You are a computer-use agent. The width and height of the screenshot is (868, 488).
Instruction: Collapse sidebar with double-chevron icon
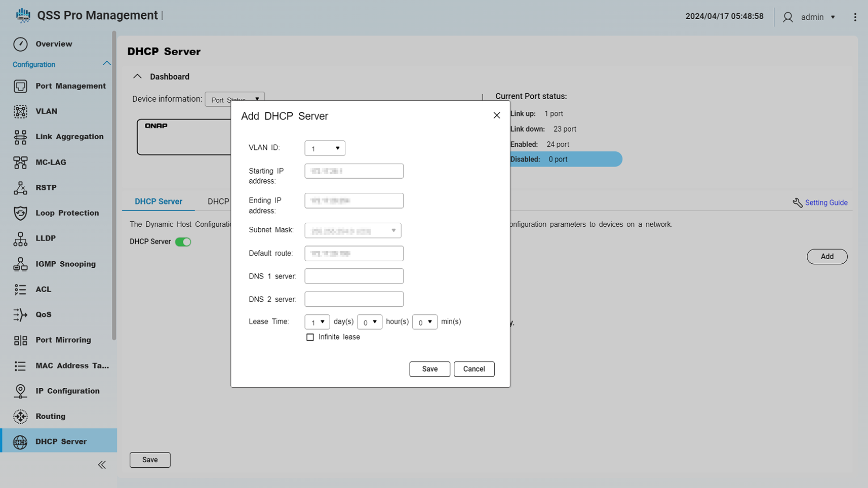[x=102, y=465]
